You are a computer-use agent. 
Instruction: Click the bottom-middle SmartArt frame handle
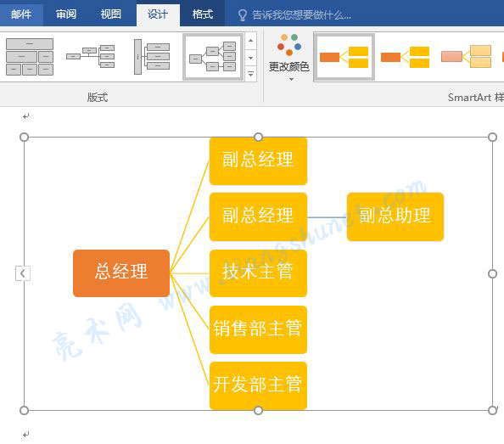tap(258, 411)
